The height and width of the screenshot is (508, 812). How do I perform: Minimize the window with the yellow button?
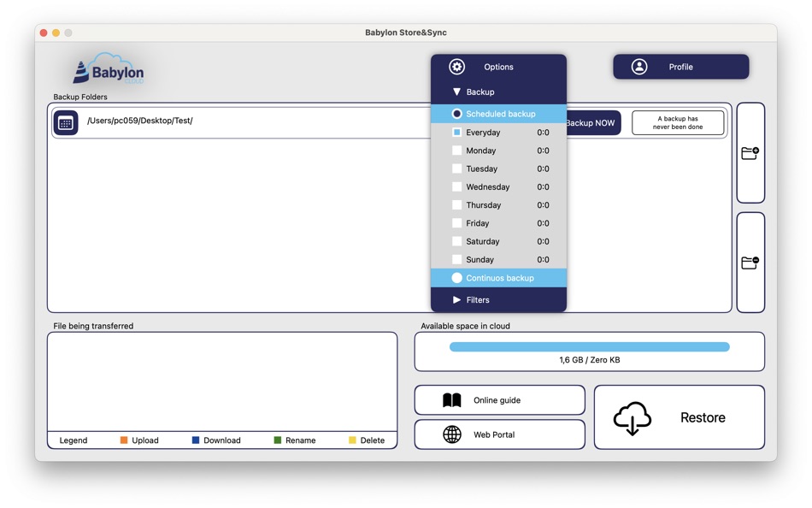[x=56, y=32]
